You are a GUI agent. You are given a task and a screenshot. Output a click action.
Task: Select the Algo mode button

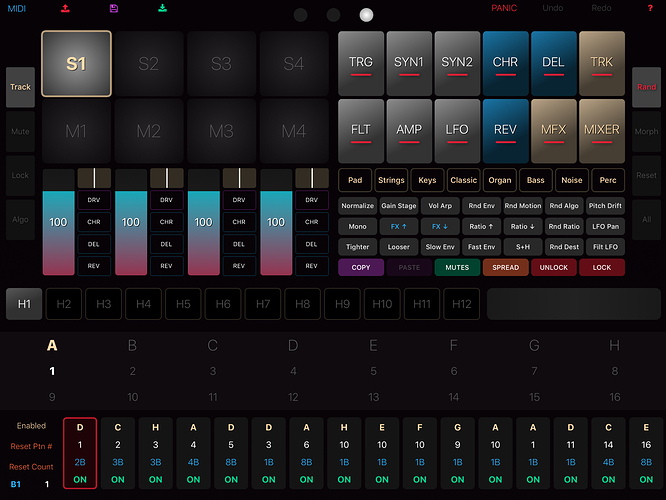(x=20, y=220)
